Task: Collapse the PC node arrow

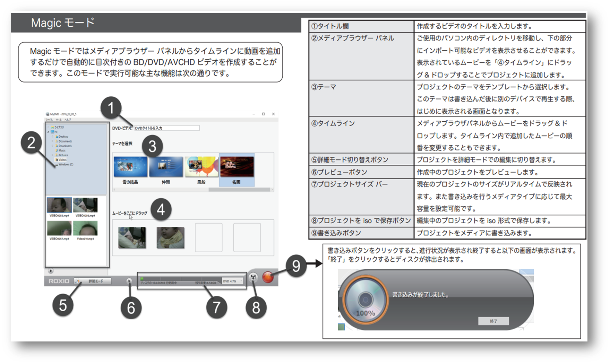Action: [48, 132]
